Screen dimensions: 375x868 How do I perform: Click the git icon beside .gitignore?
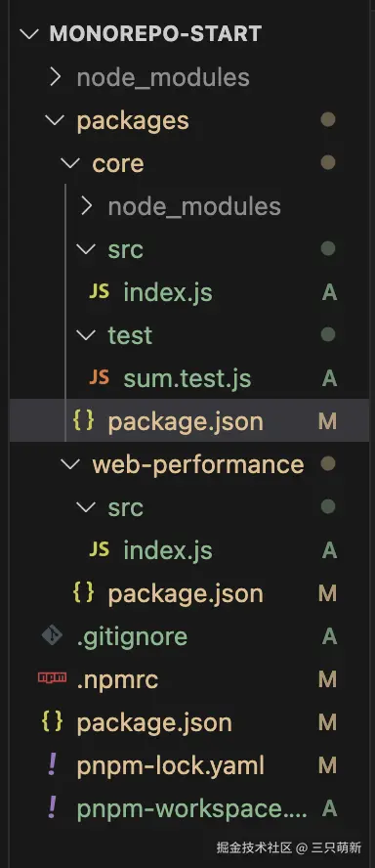pyautogui.click(x=52, y=636)
